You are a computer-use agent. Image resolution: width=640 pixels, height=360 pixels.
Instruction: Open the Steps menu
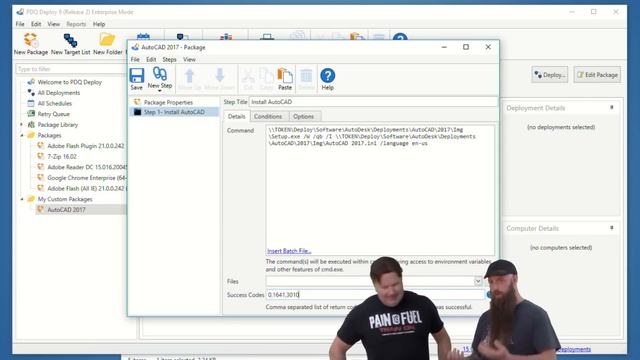[x=169, y=60]
